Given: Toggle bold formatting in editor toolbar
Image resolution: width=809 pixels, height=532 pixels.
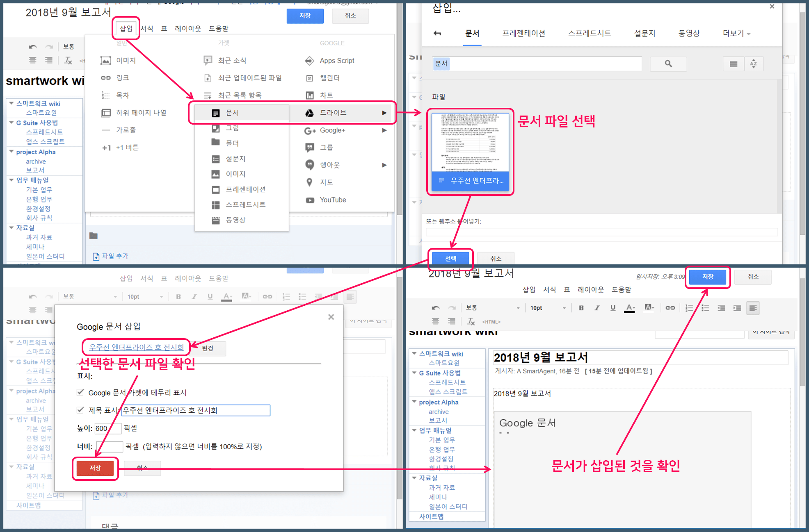Looking at the screenshot, I should click(x=178, y=296).
